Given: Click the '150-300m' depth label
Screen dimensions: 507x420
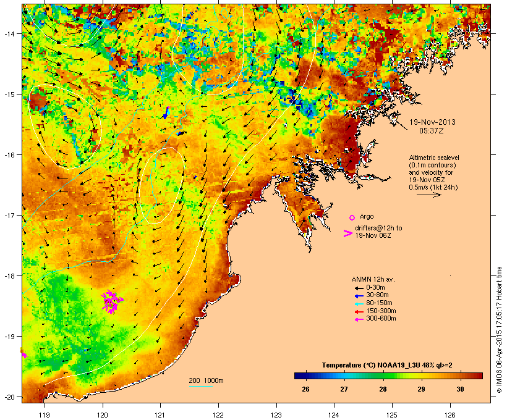Looking at the screenshot, I should (381, 311).
